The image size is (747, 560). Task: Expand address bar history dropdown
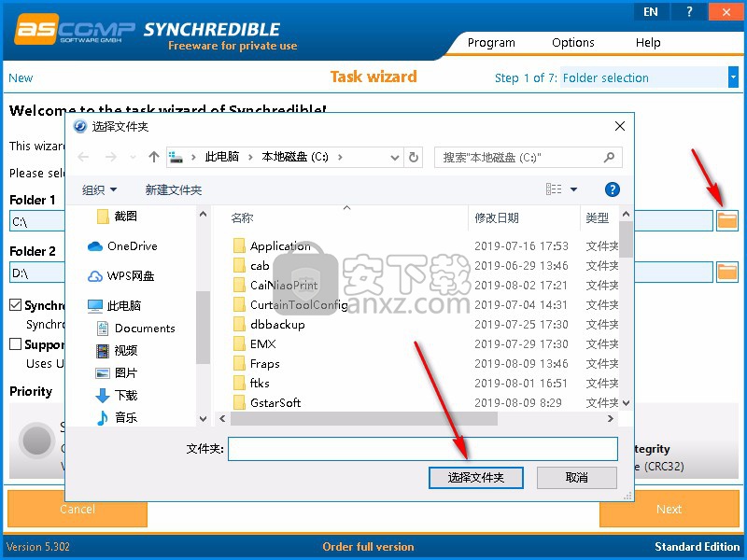pos(394,157)
